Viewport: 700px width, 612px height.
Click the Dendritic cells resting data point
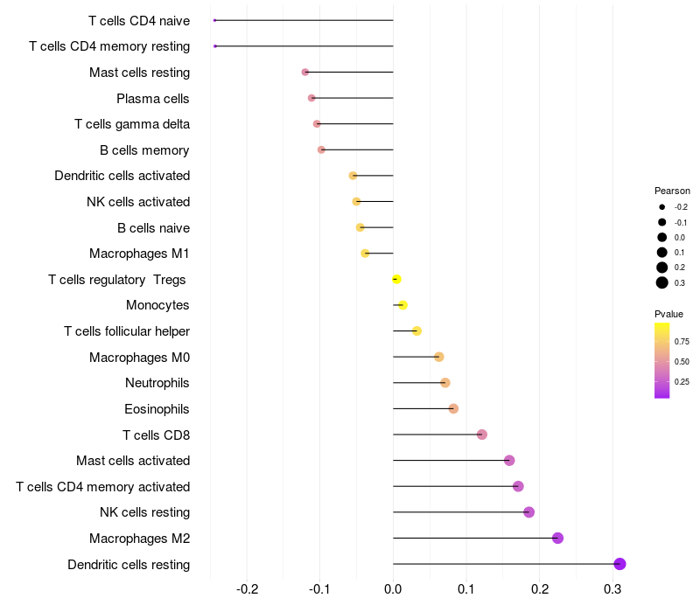point(619,564)
